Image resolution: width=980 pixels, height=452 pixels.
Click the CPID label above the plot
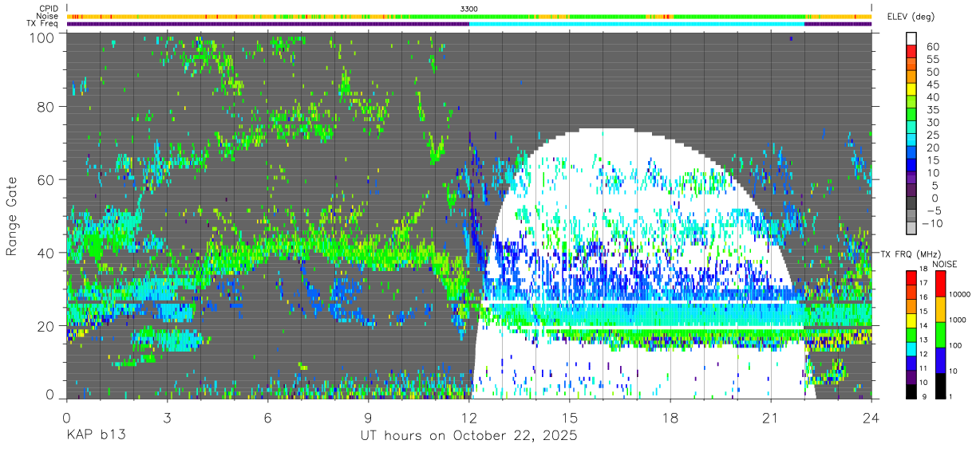coord(49,9)
